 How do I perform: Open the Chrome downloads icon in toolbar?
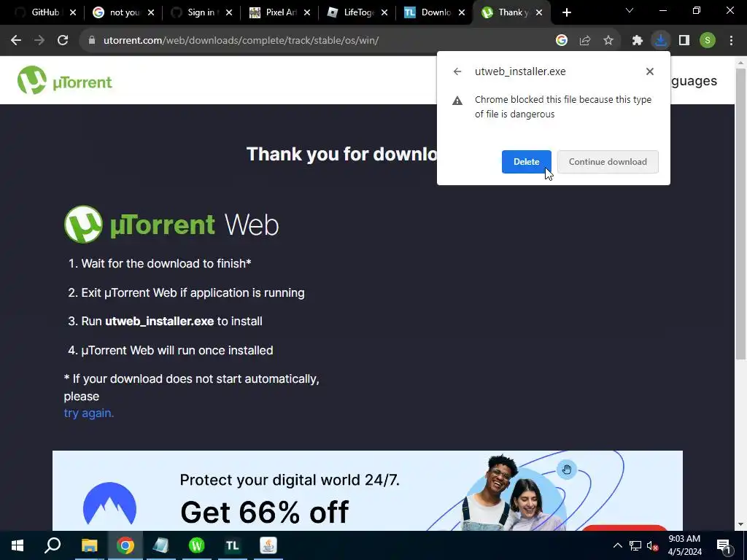(660, 41)
